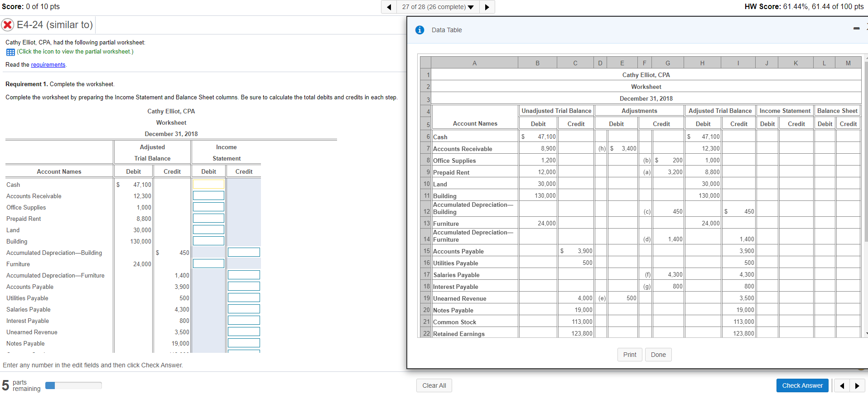Screen dimensions: 868x395
Task: Click the parts remaining progress bar
Action: click(73, 385)
